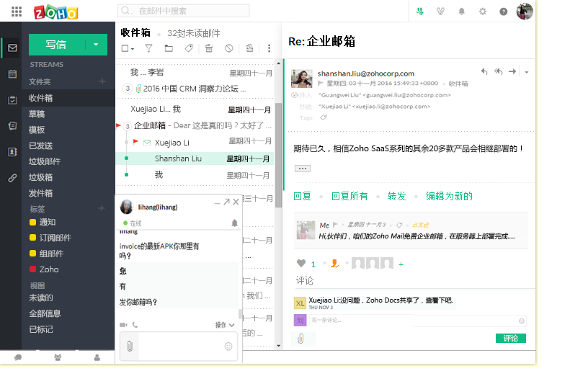Open the Mail module in left rail
The height and width of the screenshot is (371, 588).
coord(12,48)
